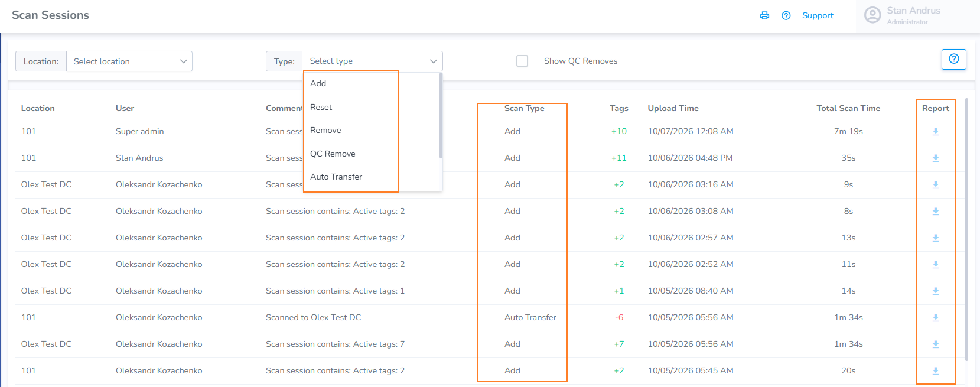Image resolution: width=980 pixels, height=387 pixels.
Task: Download report for 10/06/2026 02:52 AM session
Action: tap(936, 265)
